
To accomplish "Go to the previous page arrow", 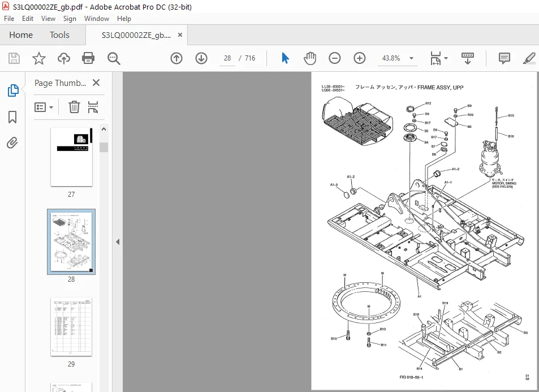I will (x=176, y=58).
